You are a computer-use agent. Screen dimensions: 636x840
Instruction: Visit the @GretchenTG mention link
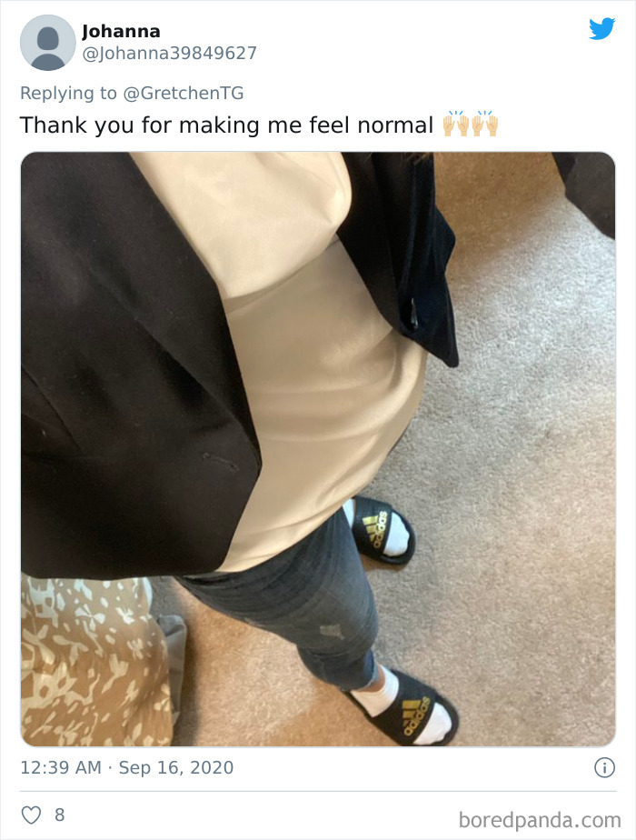pos(184,94)
